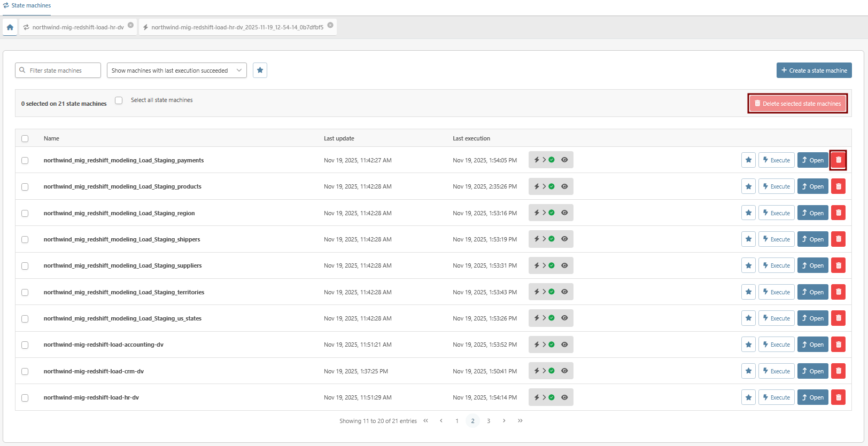
Task: Toggle the table header select-all checkbox
Action: click(x=25, y=139)
